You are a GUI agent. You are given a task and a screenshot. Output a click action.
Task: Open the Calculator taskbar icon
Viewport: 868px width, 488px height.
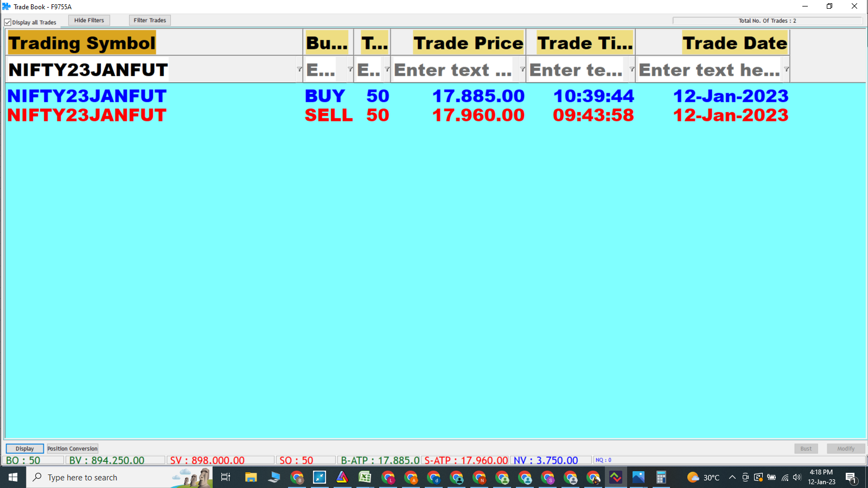[661, 477]
